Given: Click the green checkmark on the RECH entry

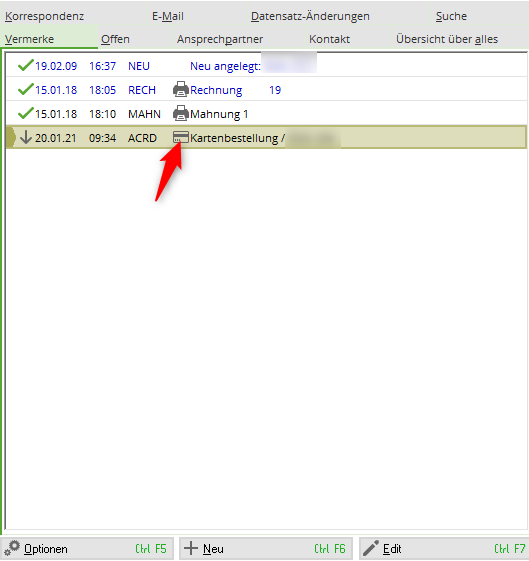Looking at the screenshot, I should tap(25, 89).
